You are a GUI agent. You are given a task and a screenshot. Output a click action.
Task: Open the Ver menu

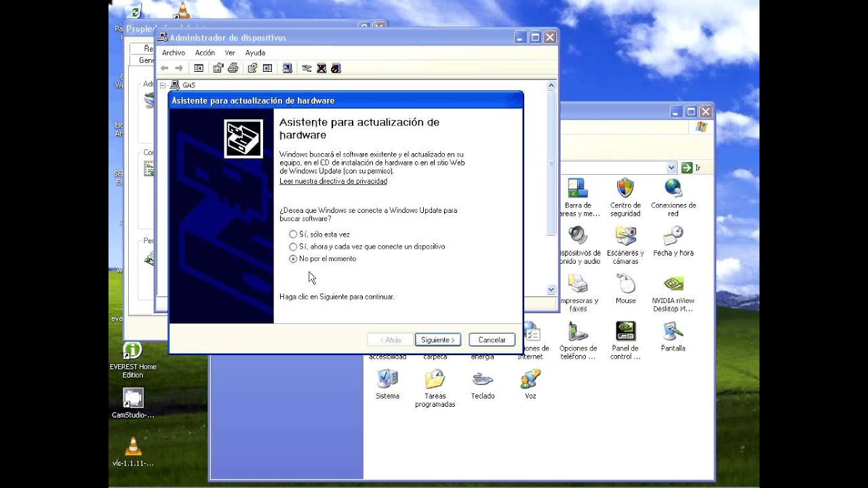point(230,52)
